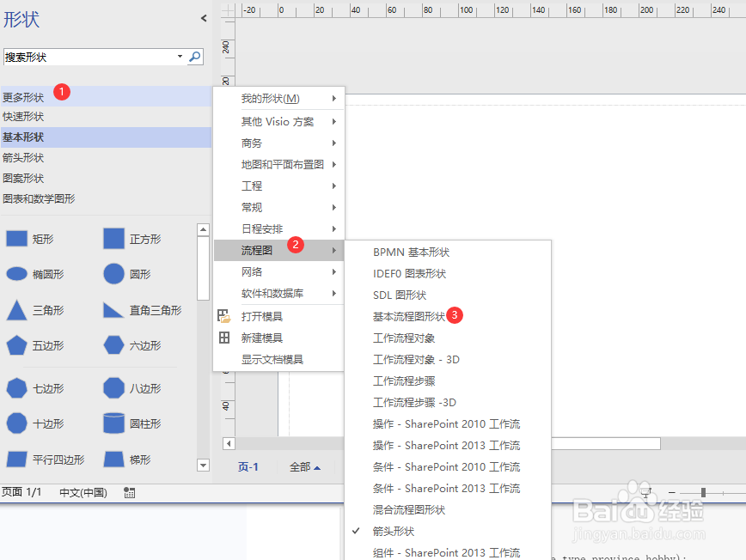Select 基本流程图形状 stencil

coord(448,317)
